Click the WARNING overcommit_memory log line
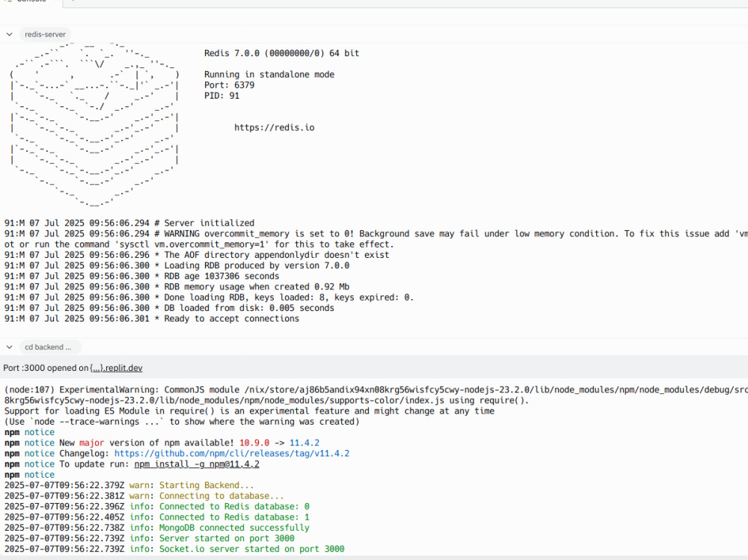 click(x=376, y=234)
